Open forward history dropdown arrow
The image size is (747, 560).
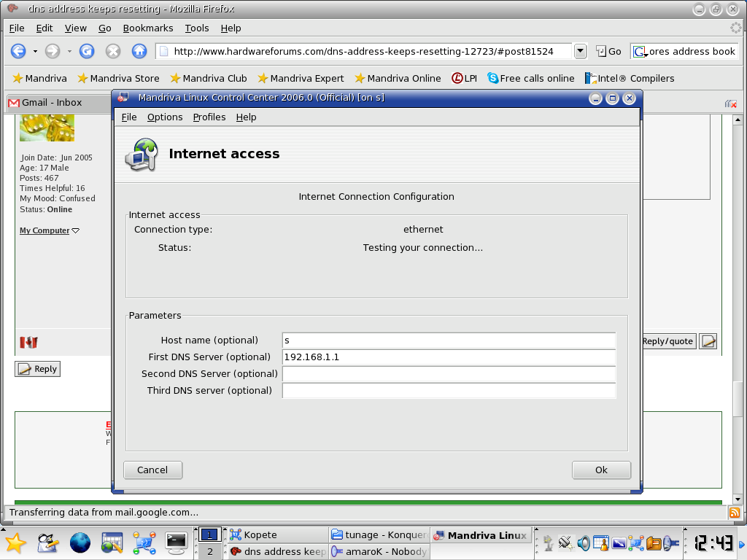pyautogui.click(x=69, y=52)
